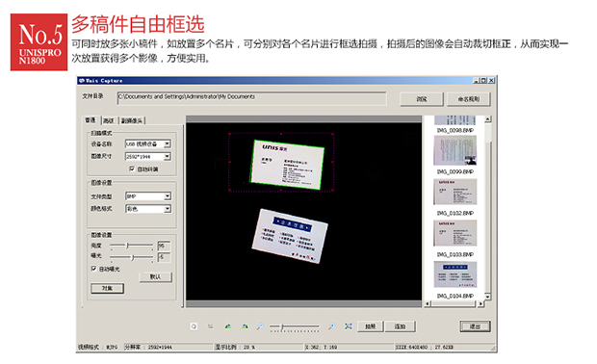Toggle the 自动曝光 checkbox
This screenshot has height=364, width=597.
point(93,269)
